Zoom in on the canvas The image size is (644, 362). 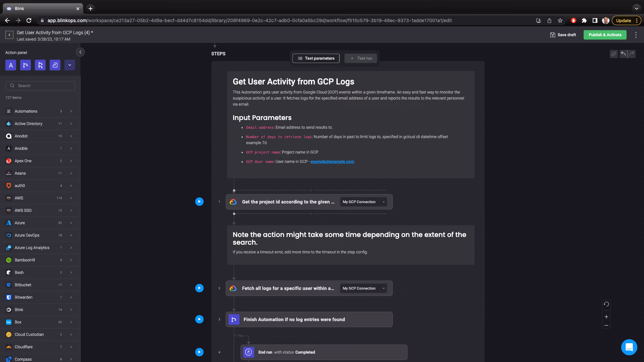(606, 317)
